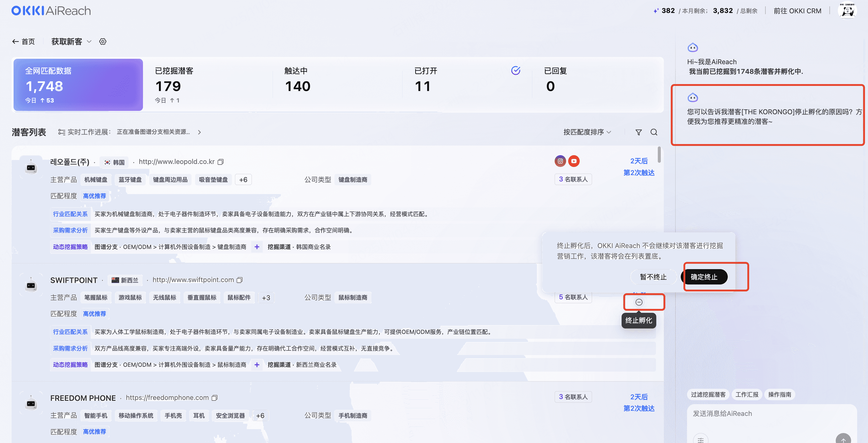Click the 潜客列表 vertical scrollbar

(659, 155)
